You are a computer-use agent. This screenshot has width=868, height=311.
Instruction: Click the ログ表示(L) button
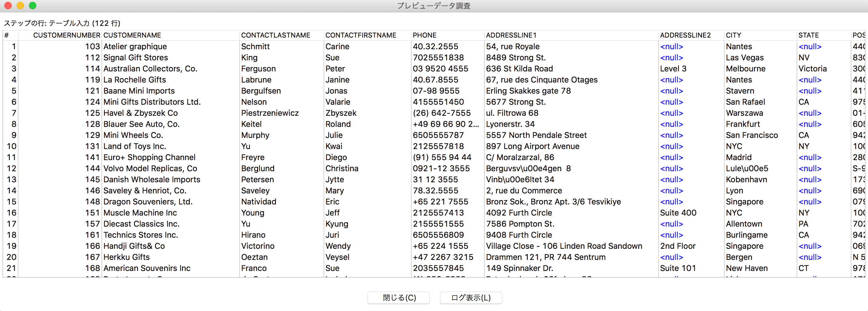[x=471, y=297]
